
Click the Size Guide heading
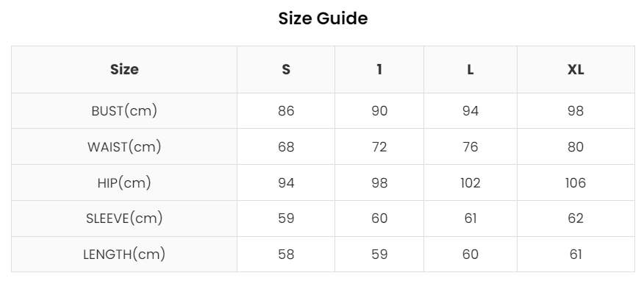323,18
